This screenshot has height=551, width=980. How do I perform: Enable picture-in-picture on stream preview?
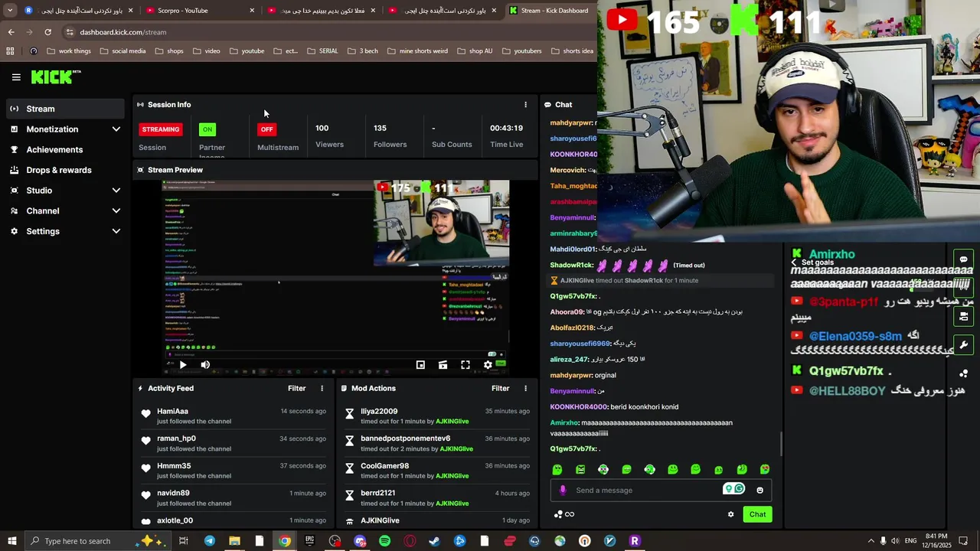(420, 365)
